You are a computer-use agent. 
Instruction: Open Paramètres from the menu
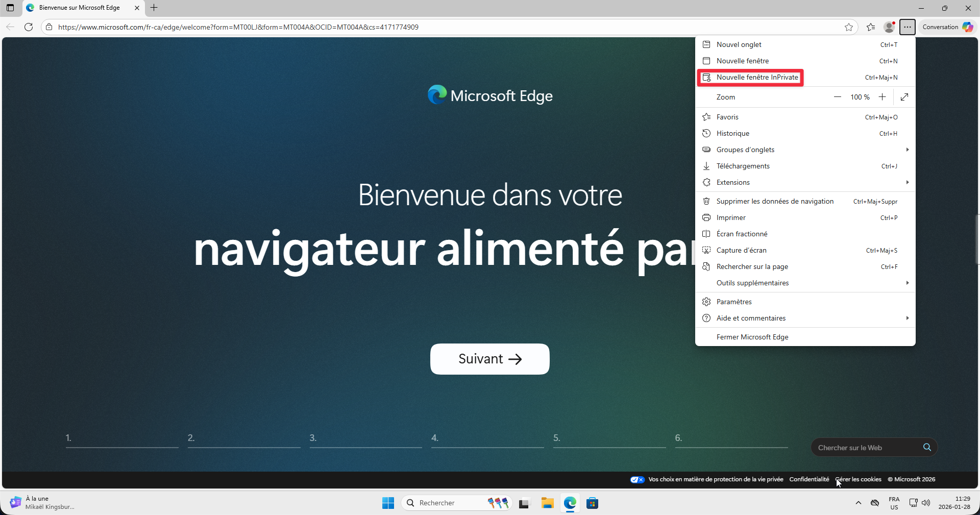pyautogui.click(x=805, y=302)
